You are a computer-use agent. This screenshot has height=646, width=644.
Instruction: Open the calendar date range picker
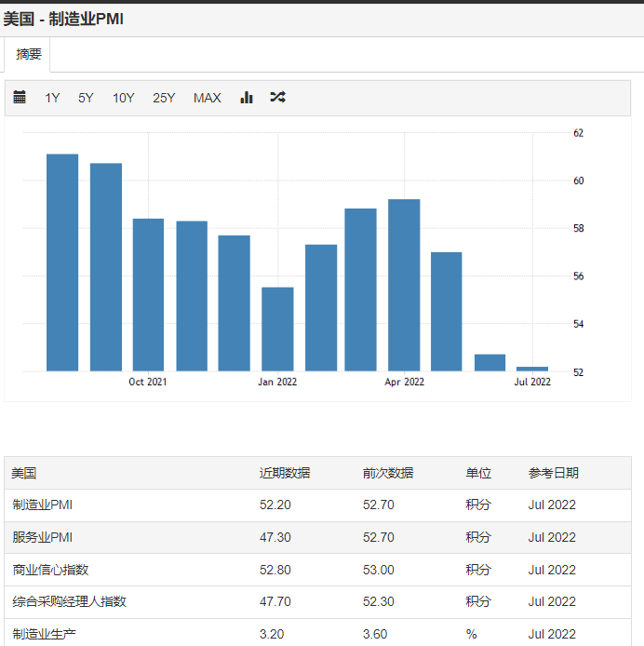click(20, 97)
